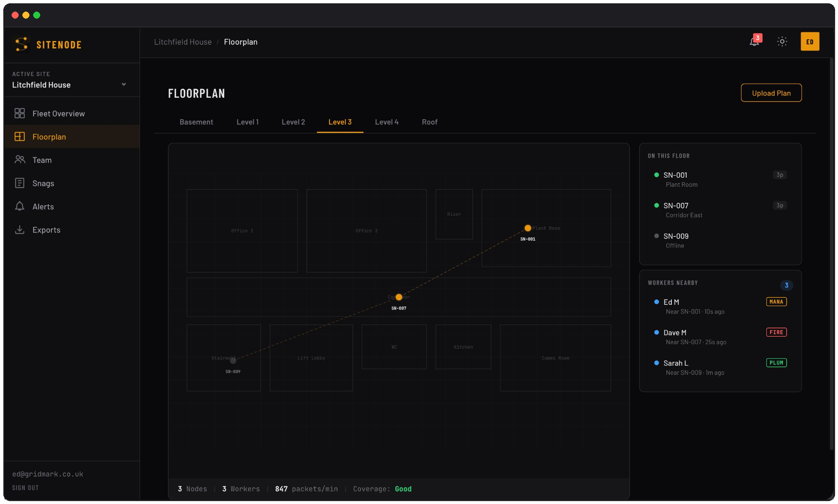Open Exports download icon
The height and width of the screenshot is (504, 838).
coord(19,229)
